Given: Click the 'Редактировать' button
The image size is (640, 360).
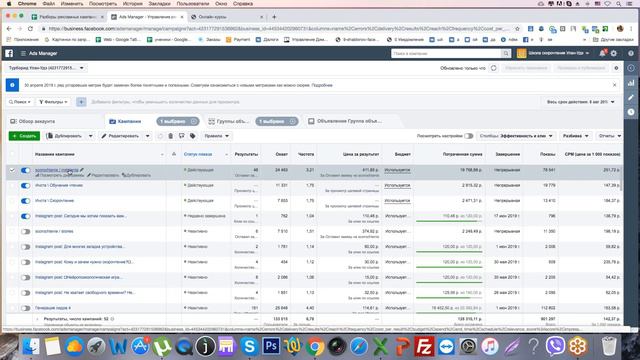Looking at the screenshot, I should point(121,136).
